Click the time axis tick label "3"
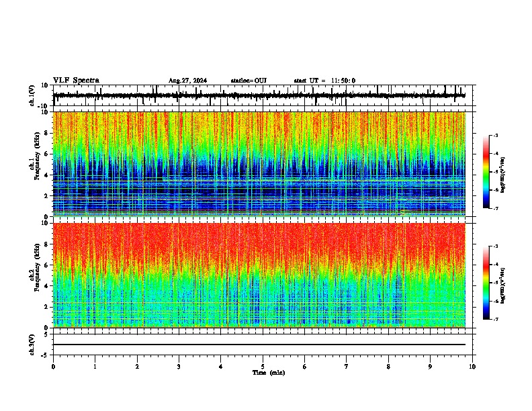The height and width of the screenshot is (411, 532). 179,367
